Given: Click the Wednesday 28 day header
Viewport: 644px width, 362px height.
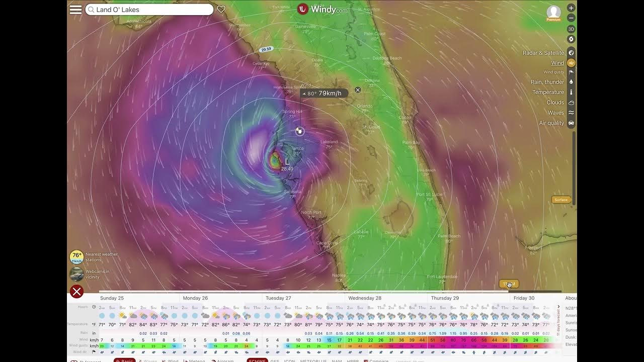Looking at the screenshot, I should [x=365, y=298].
